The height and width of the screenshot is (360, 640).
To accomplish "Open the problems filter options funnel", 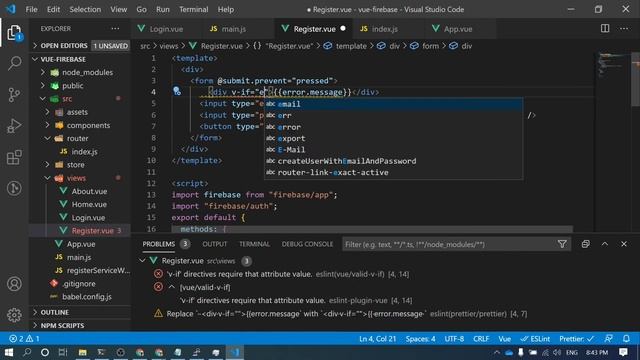I will [562, 244].
